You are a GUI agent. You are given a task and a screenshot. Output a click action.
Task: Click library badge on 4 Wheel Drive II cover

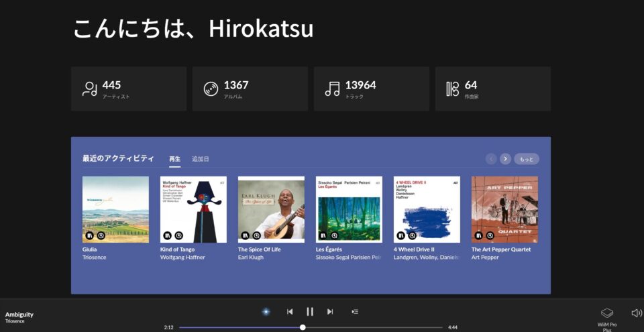point(401,236)
